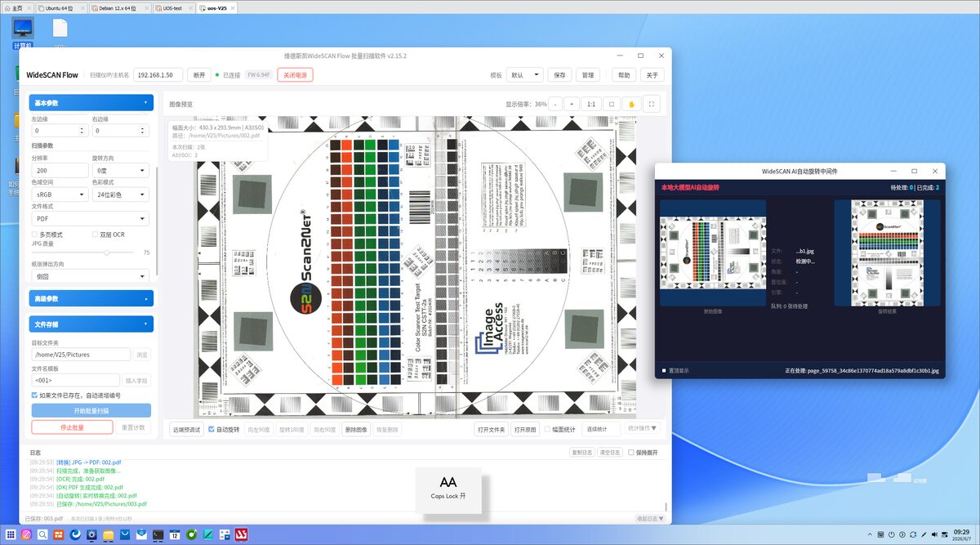Viewport: 980px width, 545px height.
Task: Select the uos-V25 VM tab
Action: (x=215, y=7)
